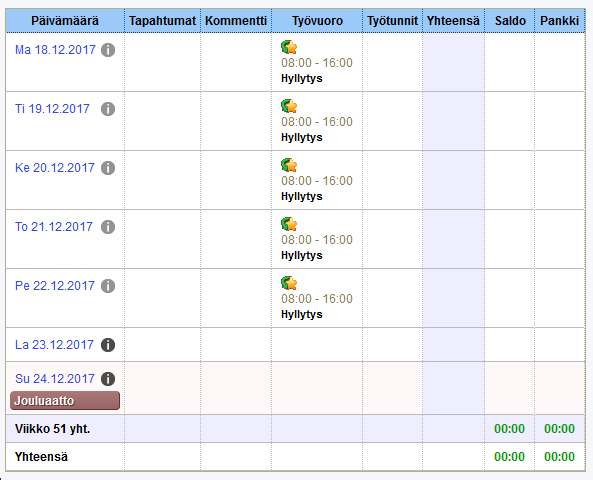Click the shift star icon on Friday 22.12

[289, 283]
